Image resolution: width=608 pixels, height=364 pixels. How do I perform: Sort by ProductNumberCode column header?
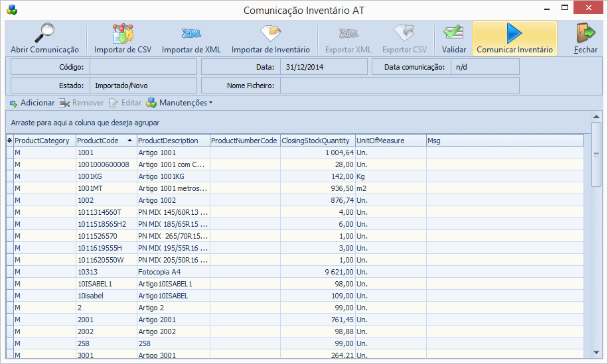(x=245, y=141)
